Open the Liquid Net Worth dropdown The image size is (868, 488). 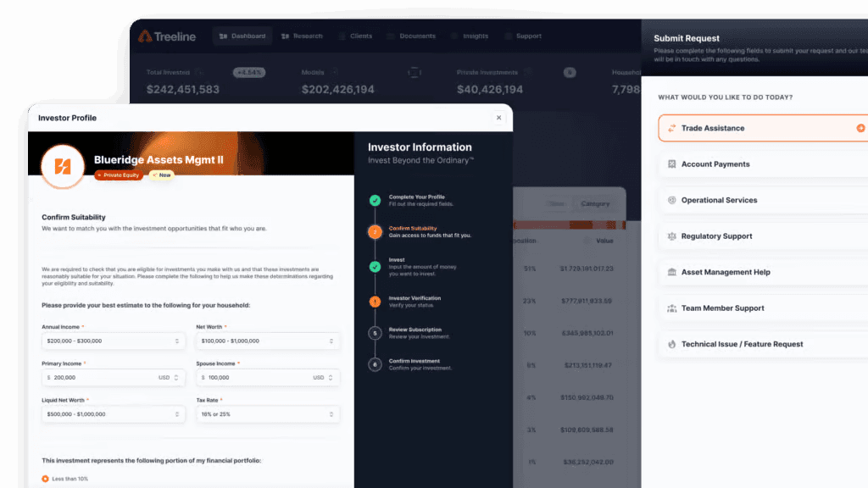point(113,413)
